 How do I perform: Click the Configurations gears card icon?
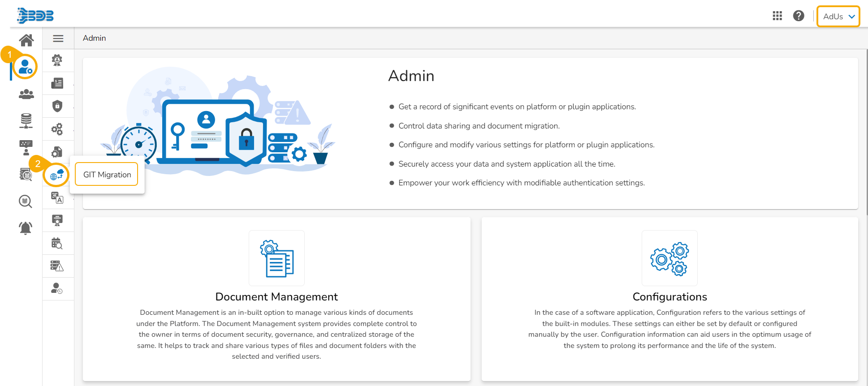pyautogui.click(x=669, y=258)
